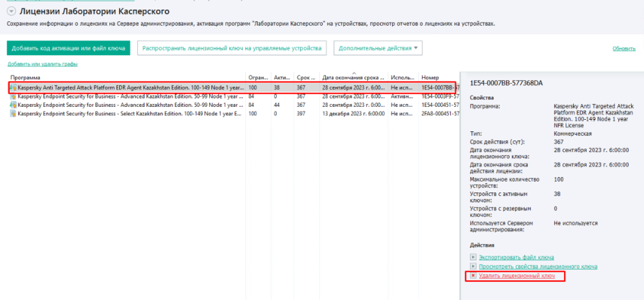Screen dimensions: 644x300
Task: Sort by Дата окончания срока column header
Action: 354,77
